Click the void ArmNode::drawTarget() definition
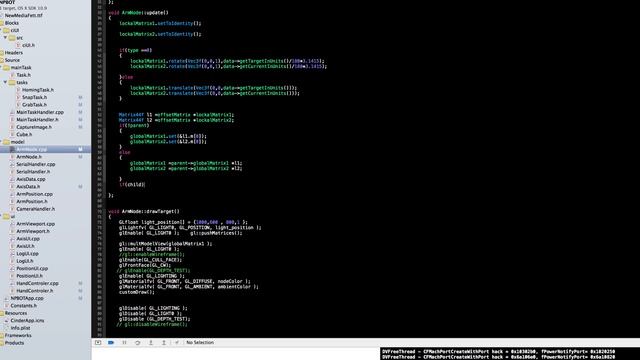The width and height of the screenshot is (640, 360). [144, 211]
